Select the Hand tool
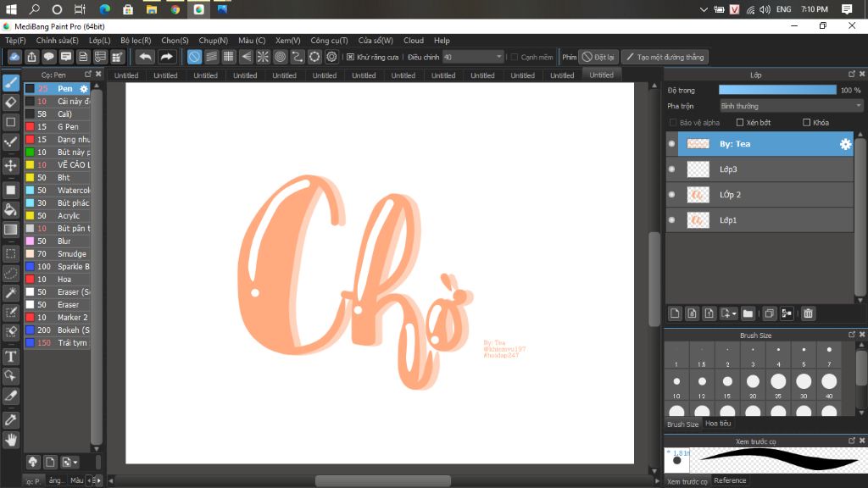The image size is (868, 488). [x=10, y=440]
